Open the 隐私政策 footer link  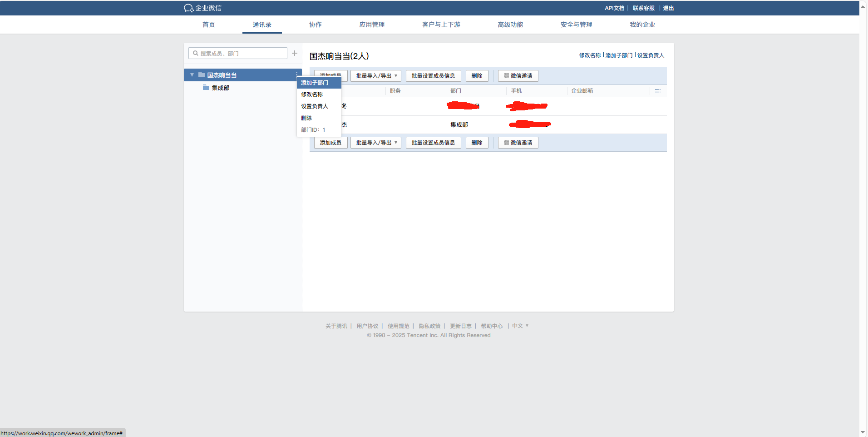[x=429, y=326]
